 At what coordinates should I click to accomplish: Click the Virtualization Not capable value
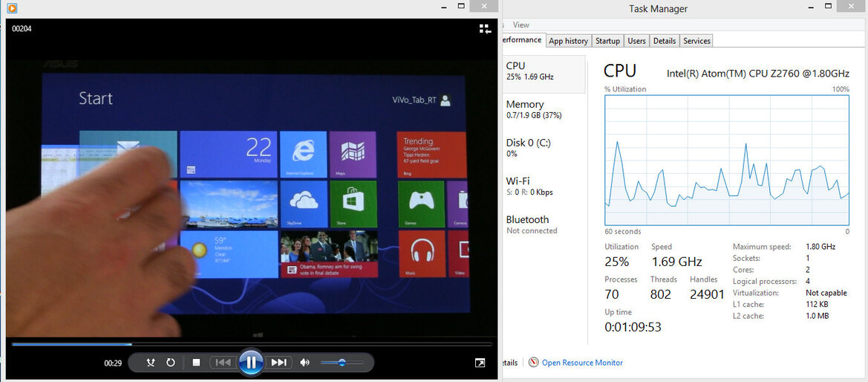tap(826, 293)
